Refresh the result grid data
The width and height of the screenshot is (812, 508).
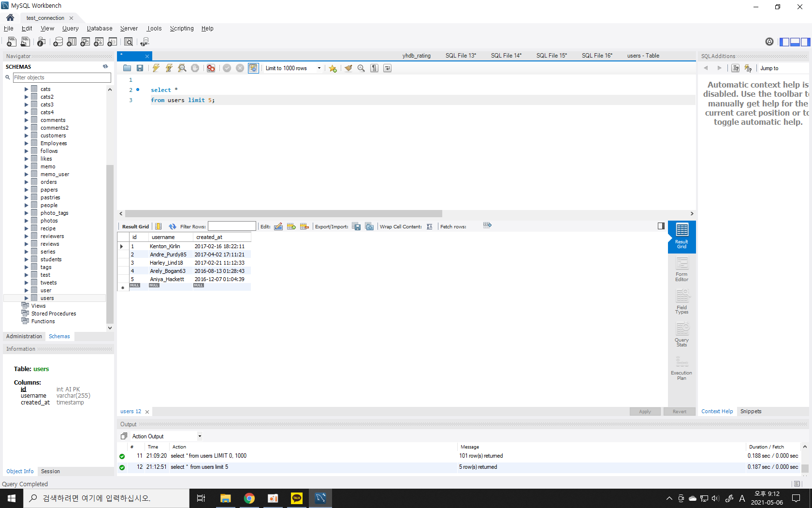[173, 226]
